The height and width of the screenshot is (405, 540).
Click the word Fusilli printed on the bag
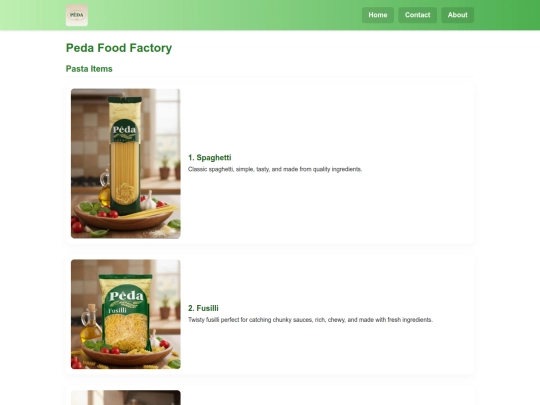(x=117, y=311)
